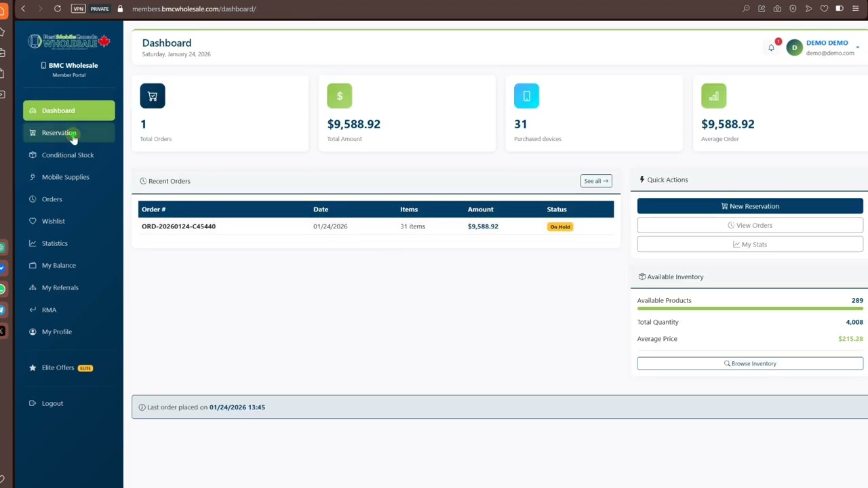Image resolution: width=868 pixels, height=488 pixels.
Task: Open the ad blocker shield icon
Action: pyautogui.click(x=793, y=9)
